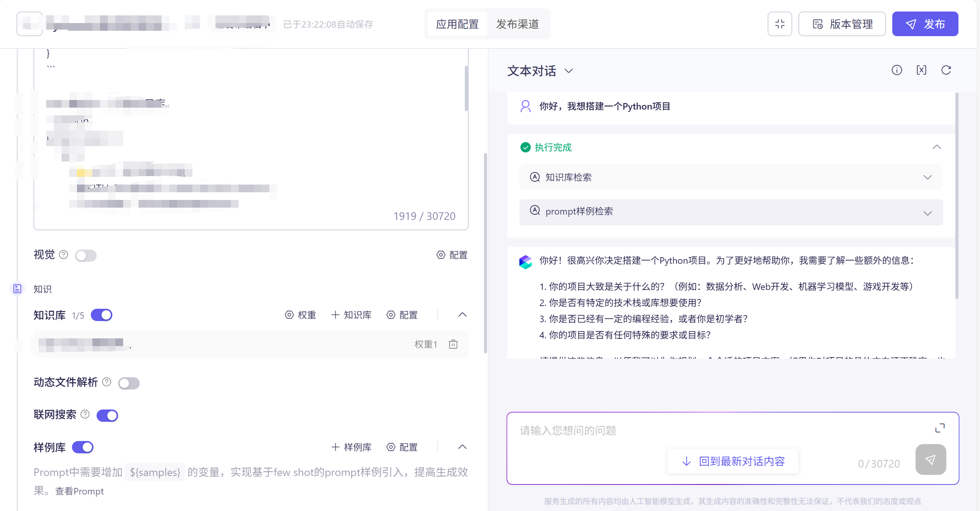
Task: Enable the 视觉 toggle switch
Action: pyautogui.click(x=85, y=255)
